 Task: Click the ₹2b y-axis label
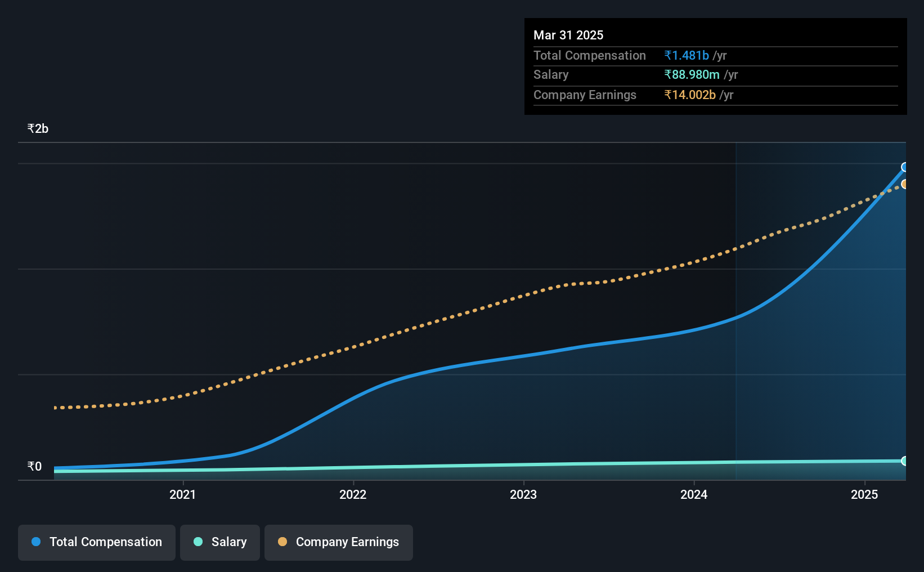(x=38, y=128)
